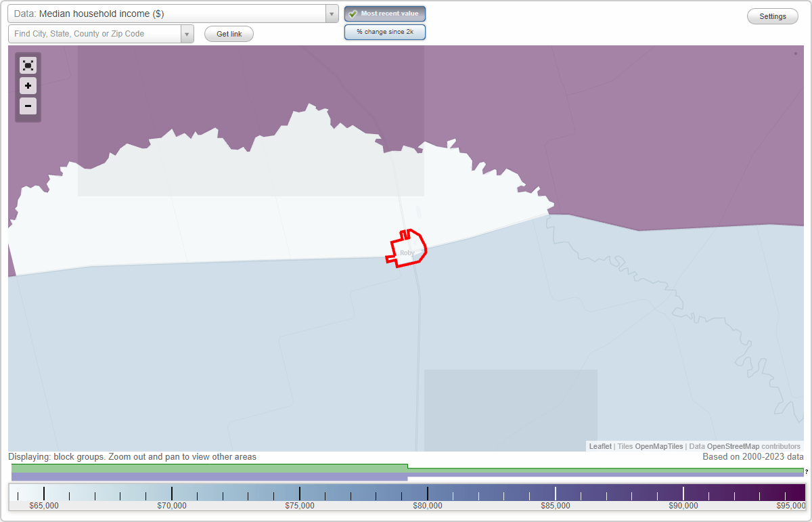The image size is (812, 522).
Task: Expand the location search dropdown arrow
Action: pyautogui.click(x=187, y=33)
